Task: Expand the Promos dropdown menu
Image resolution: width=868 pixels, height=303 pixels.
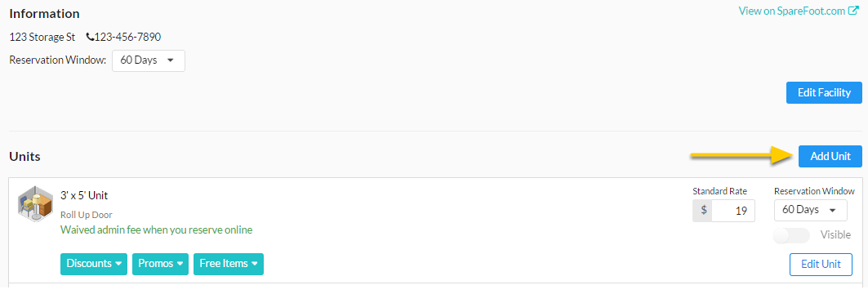Action: click(161, 264)
